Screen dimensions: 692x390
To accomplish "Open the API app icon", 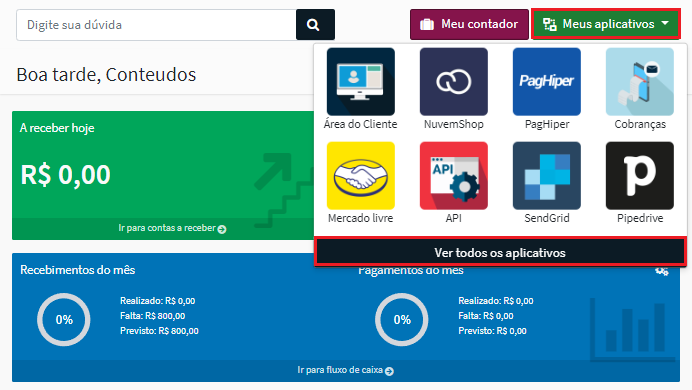I will pos(454,176).
